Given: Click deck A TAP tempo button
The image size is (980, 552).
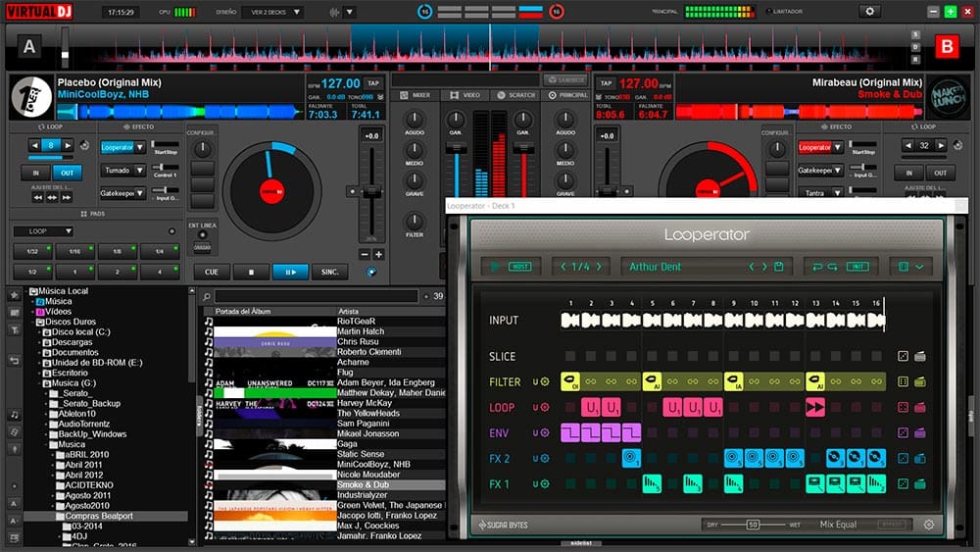Looking at the screenshot, I should click(x=373, y=83).
